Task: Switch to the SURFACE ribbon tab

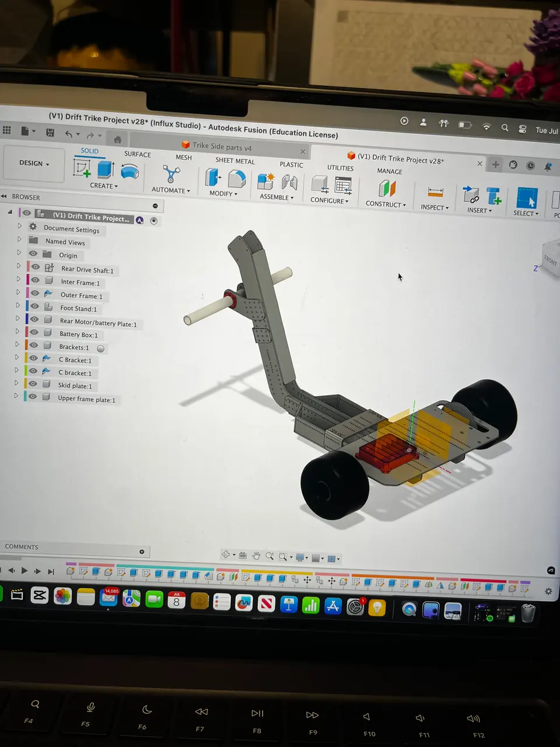Action: pos(138,154)
